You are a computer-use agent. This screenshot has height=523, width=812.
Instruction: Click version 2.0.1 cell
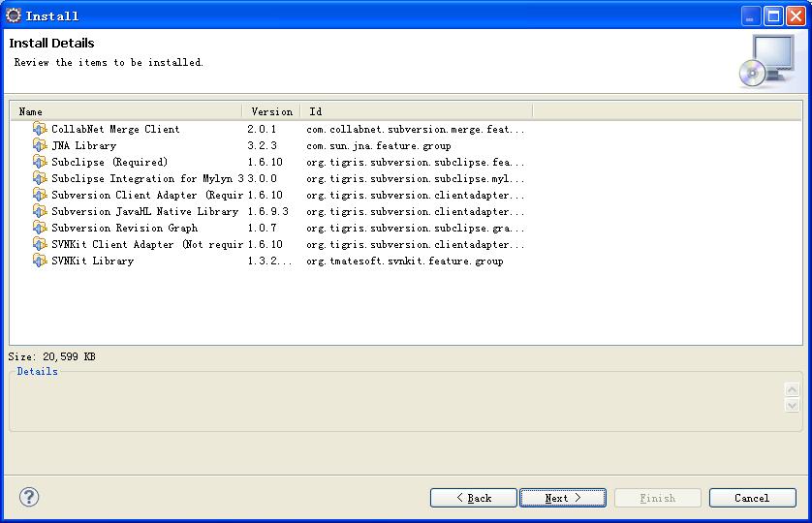pos(262,129)
